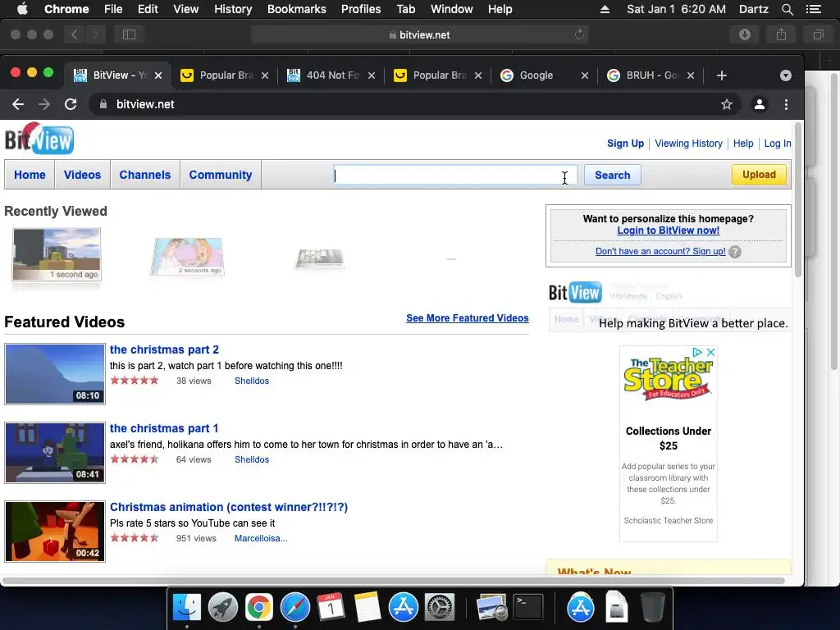Reload the bitview.net page in Chrome

pos(71,104)
